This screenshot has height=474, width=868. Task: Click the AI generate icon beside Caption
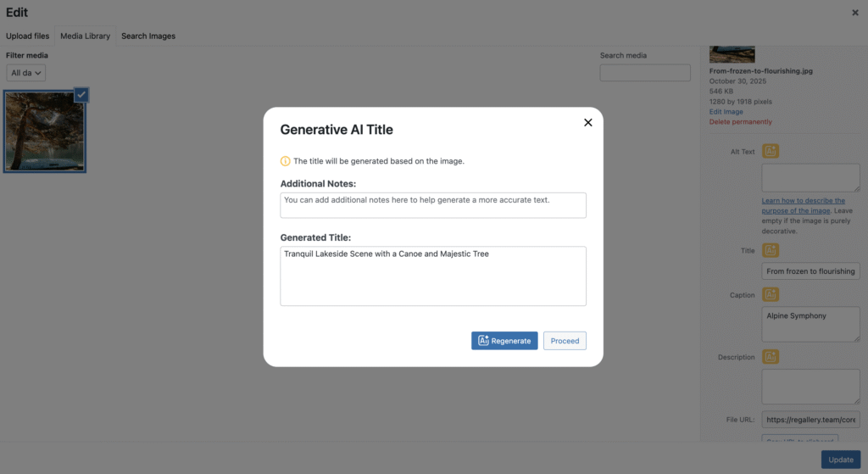pyautogui.click(x=771, y=294)
